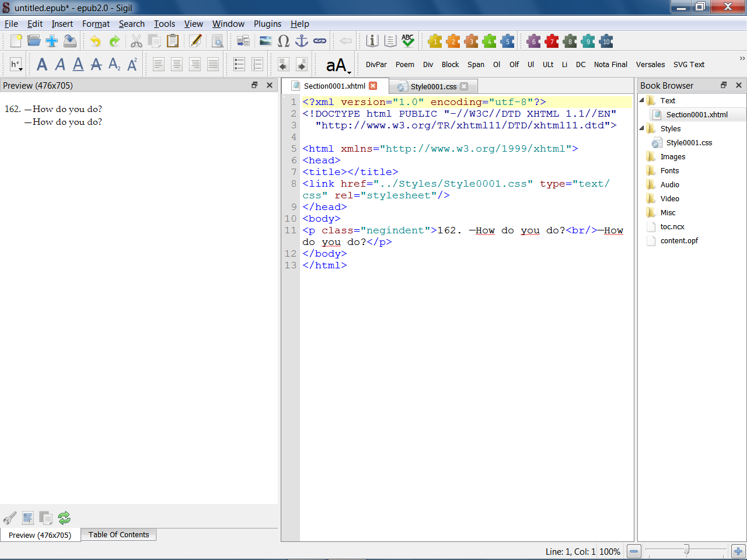Click the Insert Image picture icon
747x560 pixels.
(266, 41)
